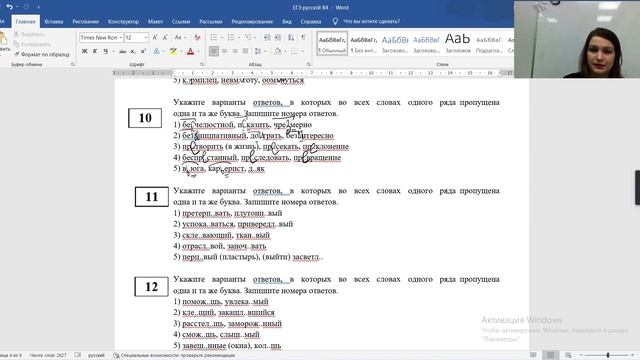Select Заголовок 1 style
Viewport: 640px width, 360px height.
click(x=395, y=44)
